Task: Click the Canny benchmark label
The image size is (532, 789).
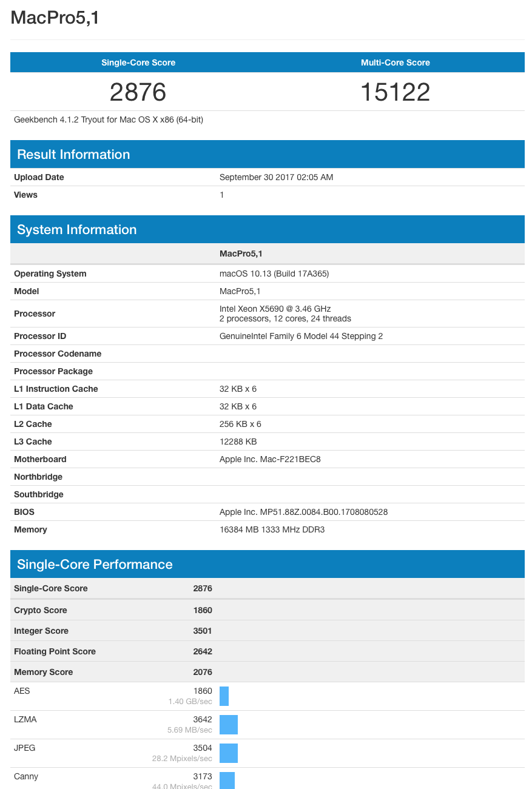Action: 26,776
